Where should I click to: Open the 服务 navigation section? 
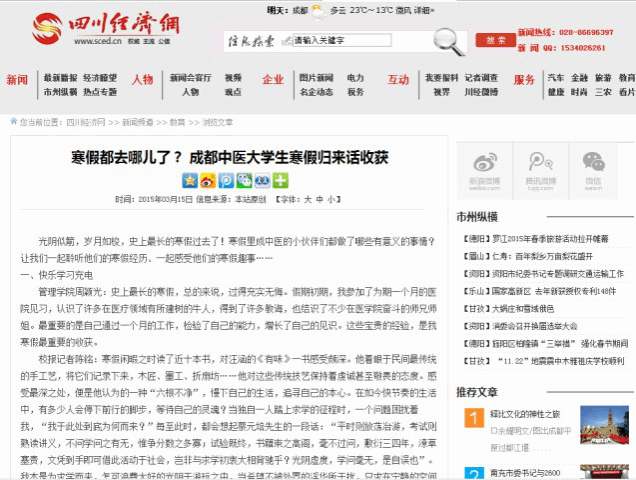[524, 79]
